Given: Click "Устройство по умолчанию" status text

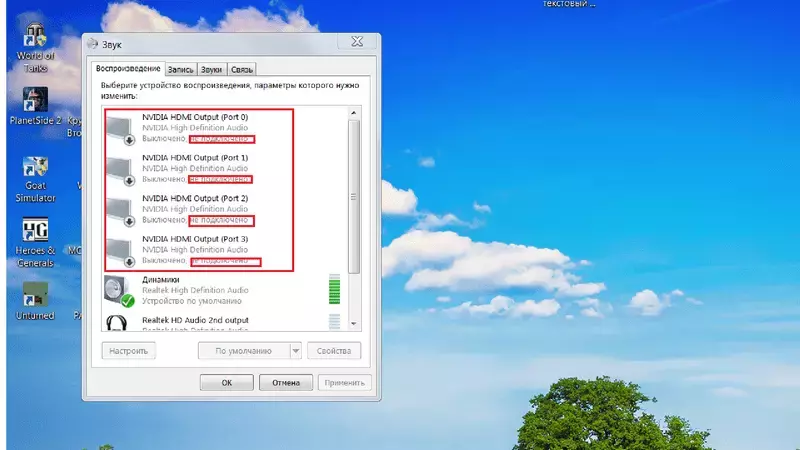Looking at the screenshot, I should pos(192,301).
